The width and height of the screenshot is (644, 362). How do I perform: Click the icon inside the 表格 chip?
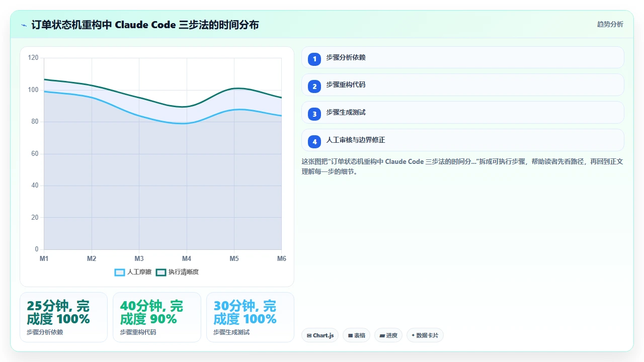(350, 335)
